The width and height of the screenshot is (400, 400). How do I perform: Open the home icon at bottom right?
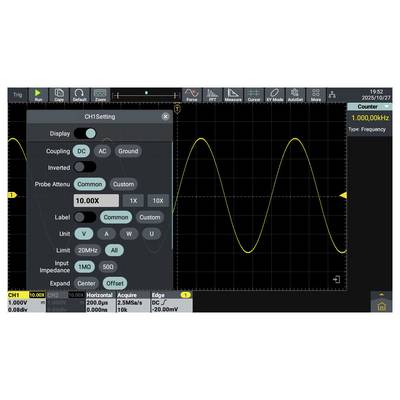click(381, 306)
